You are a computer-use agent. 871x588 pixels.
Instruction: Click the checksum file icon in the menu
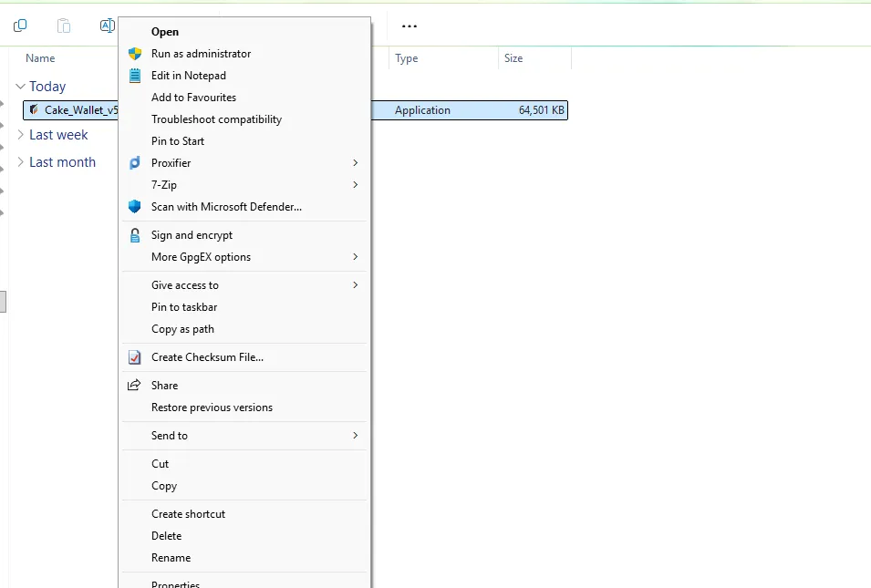135,357
